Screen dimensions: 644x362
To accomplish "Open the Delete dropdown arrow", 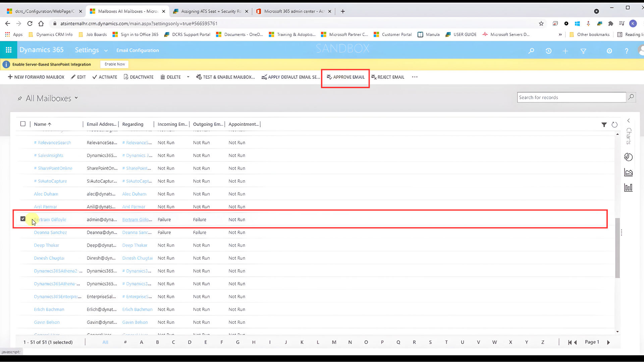I will pyautogui.click(x=188, y=77).
